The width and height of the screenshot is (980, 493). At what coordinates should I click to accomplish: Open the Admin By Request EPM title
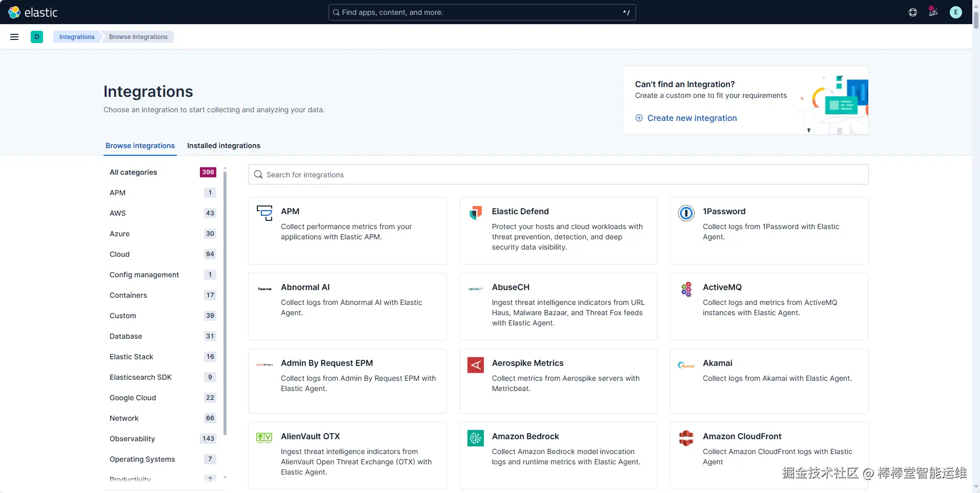pyautogui.click(x=327, y=363)
